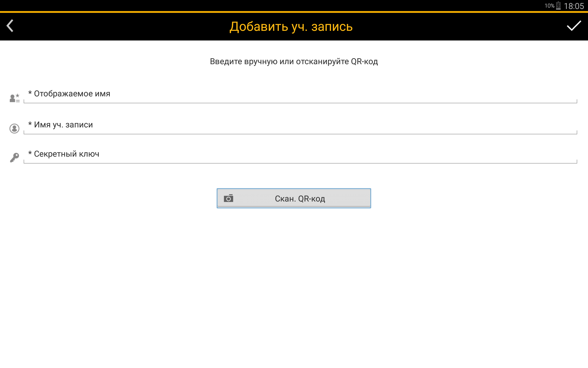
Task: Click the display name contact-star icon
Action: (14, 98)
